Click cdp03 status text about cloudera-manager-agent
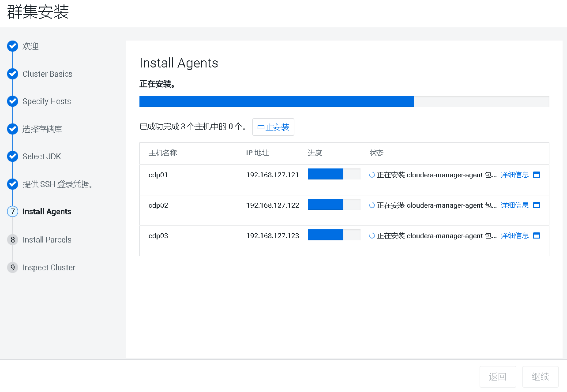Image resolution: width=567 pixels, height=392 pixels. click(x=437, y=235)
